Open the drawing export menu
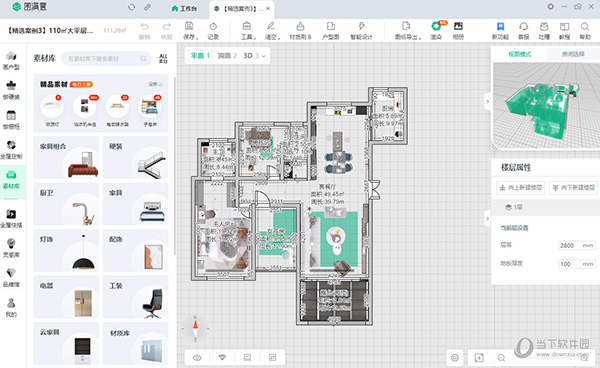Viewport: 600px width, 368px height. (408, 31)
